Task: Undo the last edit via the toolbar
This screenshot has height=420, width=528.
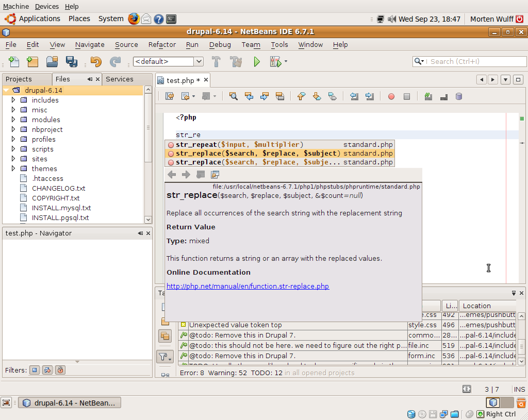Action: point(96,62)
